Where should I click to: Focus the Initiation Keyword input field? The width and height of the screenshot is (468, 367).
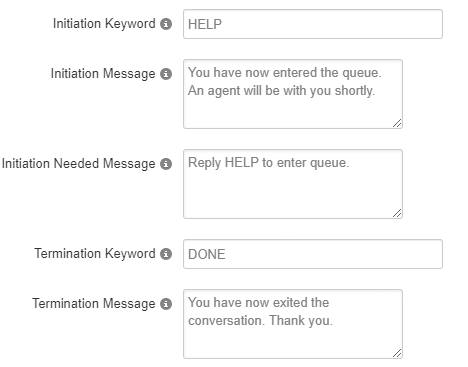pos(313,24)
